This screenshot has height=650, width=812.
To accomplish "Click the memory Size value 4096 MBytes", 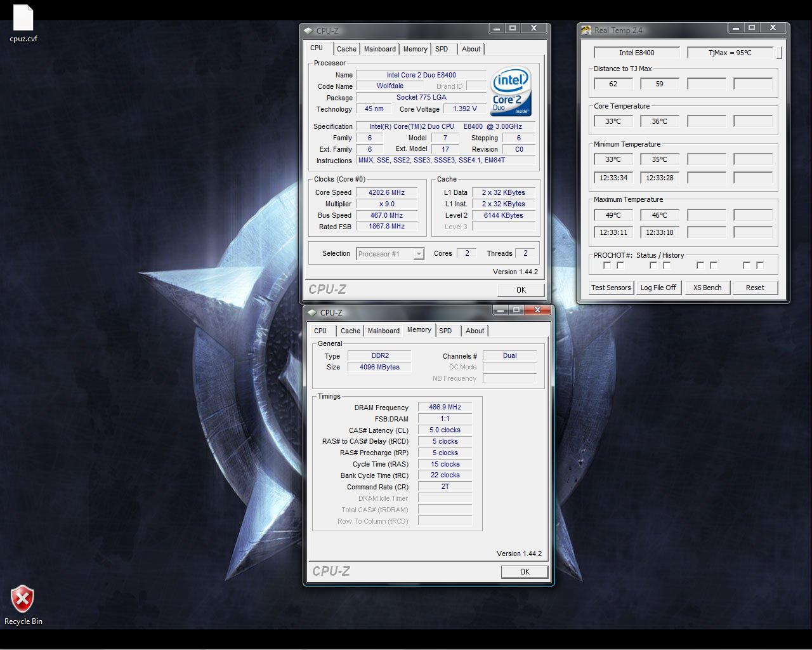I will pos(380,367).
